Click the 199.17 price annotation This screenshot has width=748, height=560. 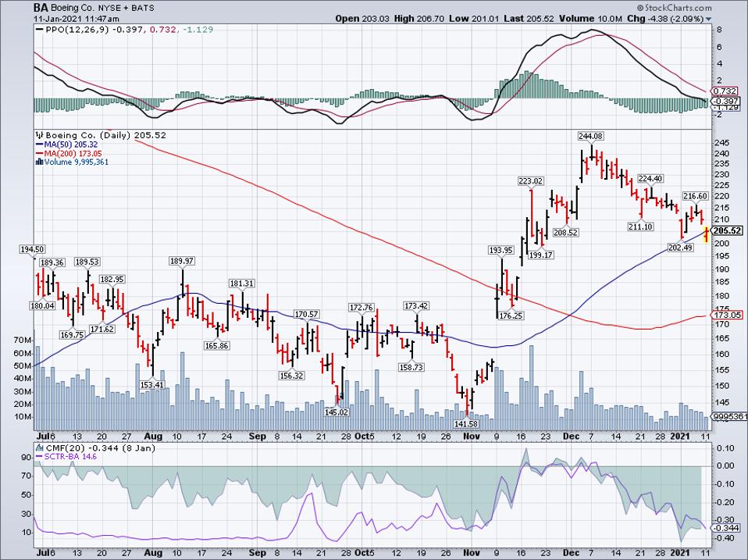tap(540, 255)
